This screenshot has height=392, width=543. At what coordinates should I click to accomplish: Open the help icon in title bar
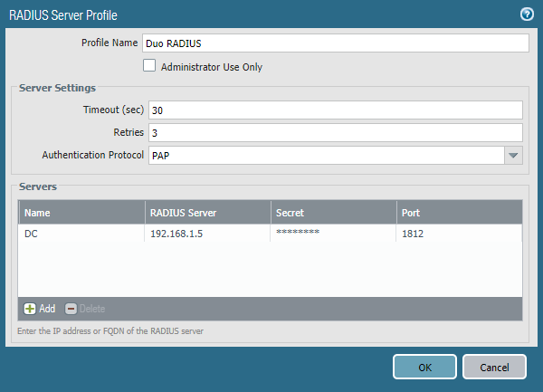pyautogui.click(x=526, y=14)
